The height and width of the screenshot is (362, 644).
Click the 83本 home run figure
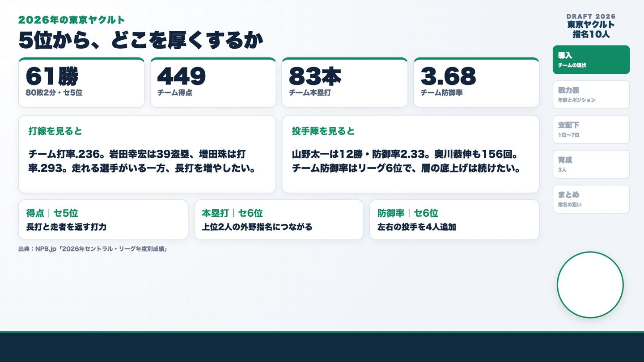(315, 76)
